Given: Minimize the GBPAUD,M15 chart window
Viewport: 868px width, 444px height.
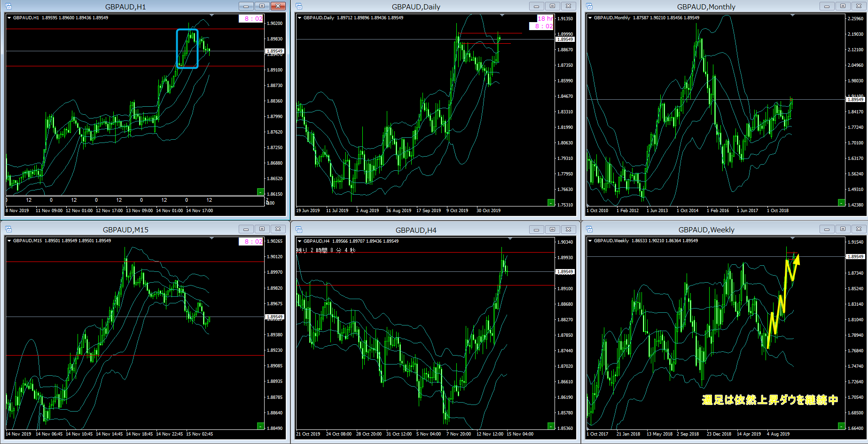Looking at the screenshot, I should tap(246, 229).
